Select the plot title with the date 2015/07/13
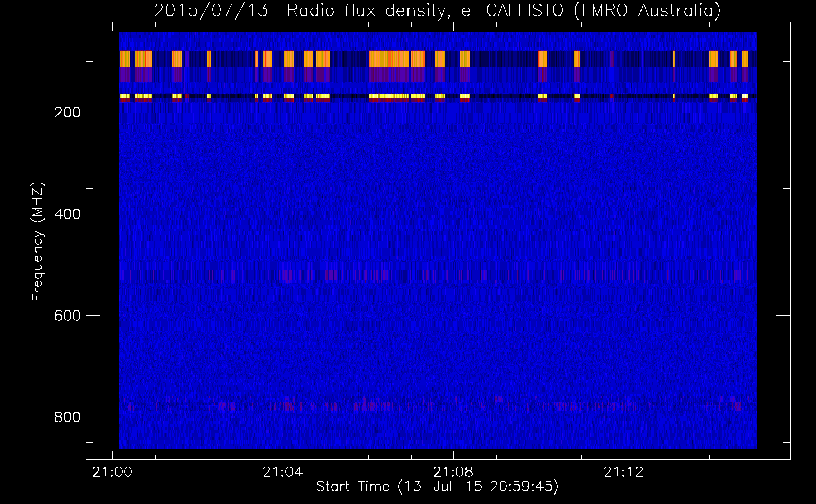Image resolution: width=816 pixels, height=504 pixels. (x=437, y=10)
